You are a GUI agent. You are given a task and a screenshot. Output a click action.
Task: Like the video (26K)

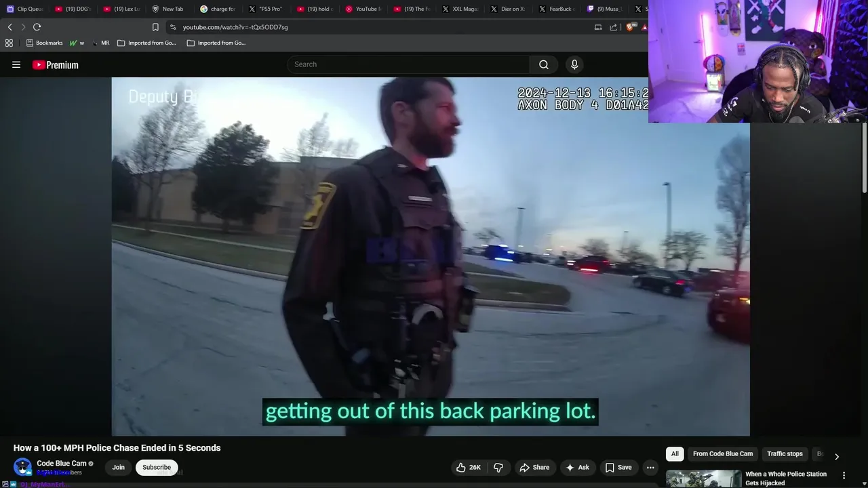469,468
